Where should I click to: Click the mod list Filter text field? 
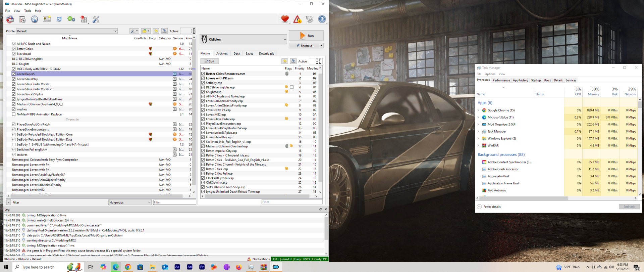pyautogui.click(x=174, y=202)
